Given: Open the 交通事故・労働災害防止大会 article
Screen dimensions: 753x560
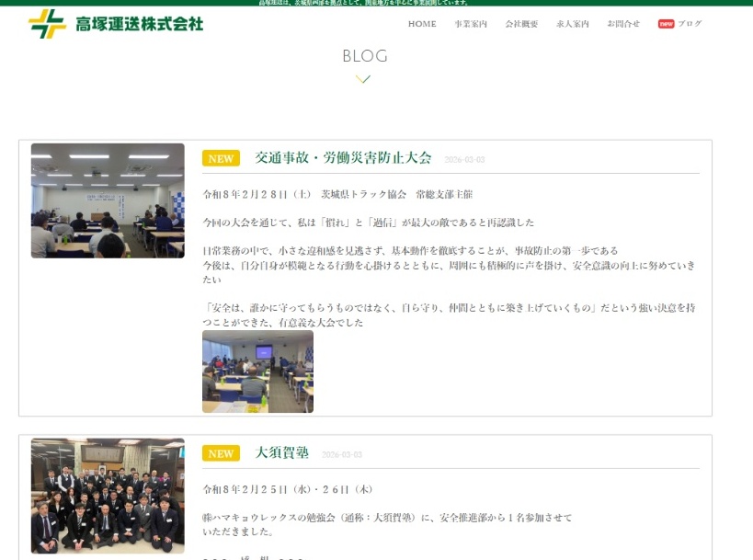Looking at the screenshot, I should point(342,157).
